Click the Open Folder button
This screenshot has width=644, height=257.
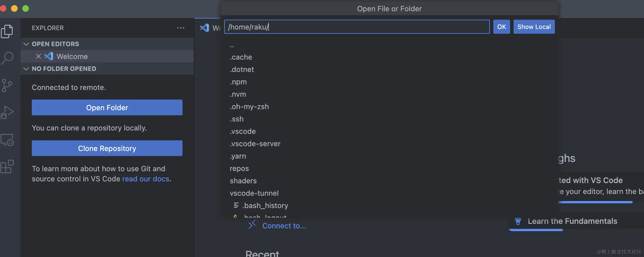tap(107, 107)
